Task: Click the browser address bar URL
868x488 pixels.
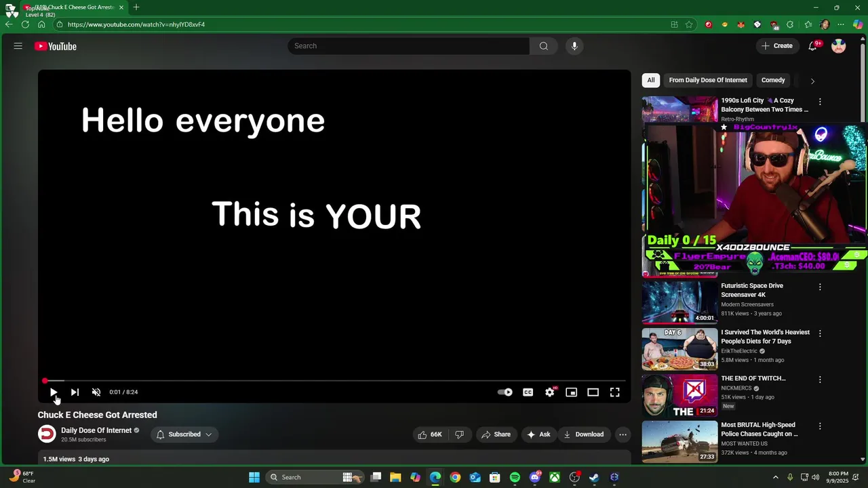Action: click(136, 24)
